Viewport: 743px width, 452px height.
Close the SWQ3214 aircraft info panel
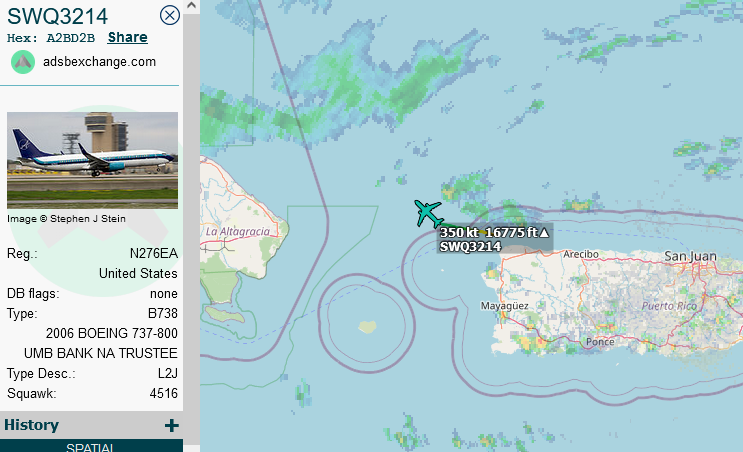click(x=170, y=16)
